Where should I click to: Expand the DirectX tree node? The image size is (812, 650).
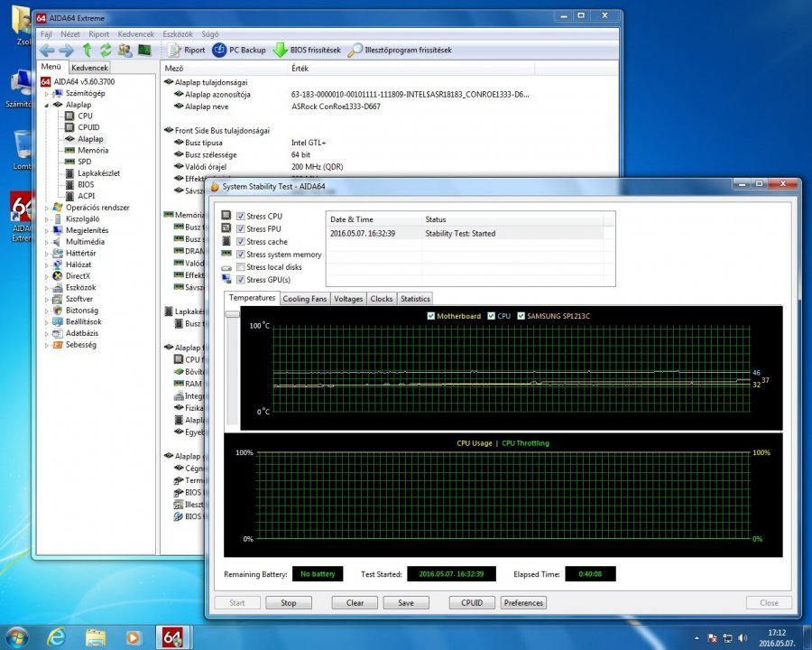point(47,276)
